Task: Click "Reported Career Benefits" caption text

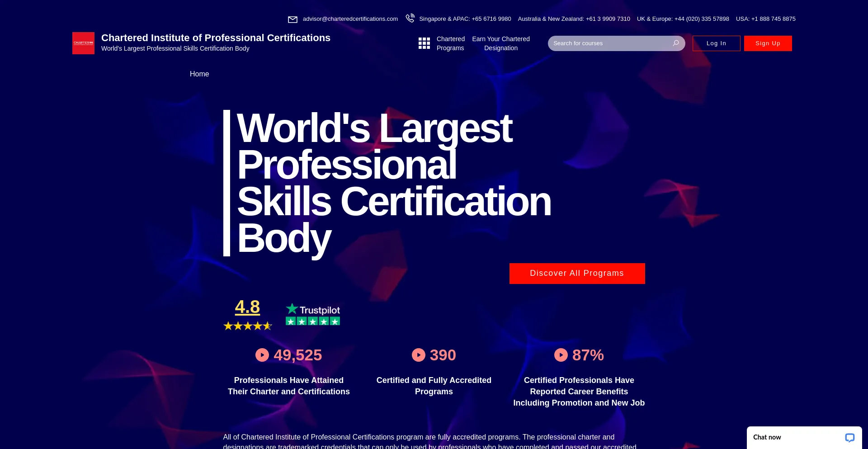Action: pos(579,392)
